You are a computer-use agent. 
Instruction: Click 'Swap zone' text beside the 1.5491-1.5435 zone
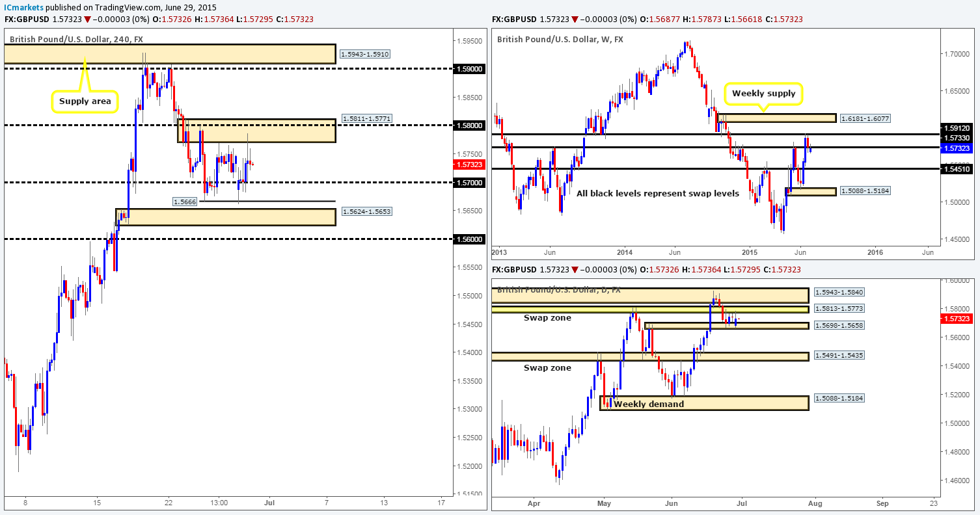point(547,368)
